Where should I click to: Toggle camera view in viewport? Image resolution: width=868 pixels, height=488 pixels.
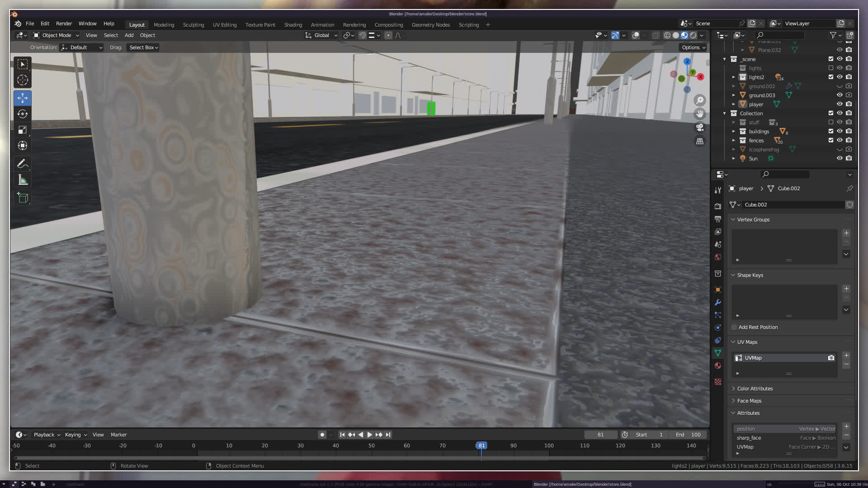[700, 127]
